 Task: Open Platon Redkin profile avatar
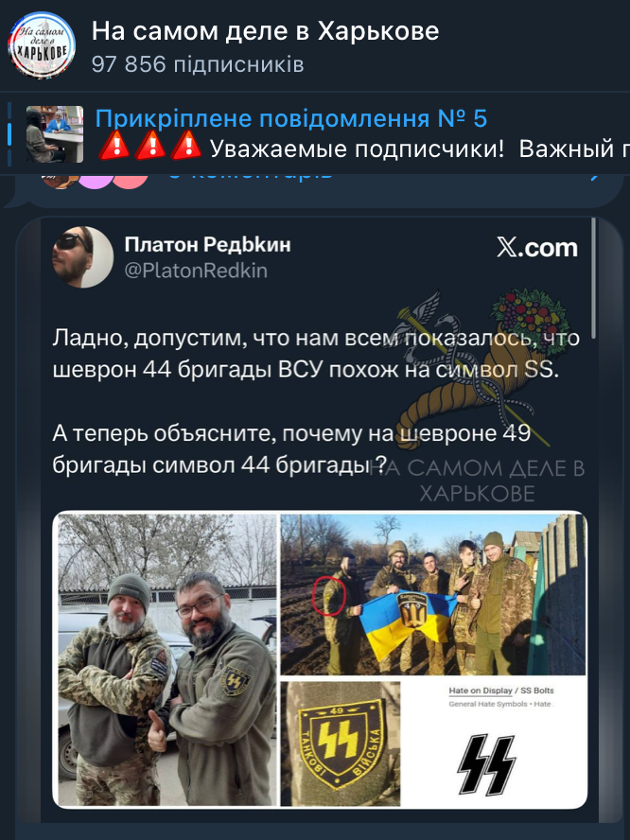82,257
